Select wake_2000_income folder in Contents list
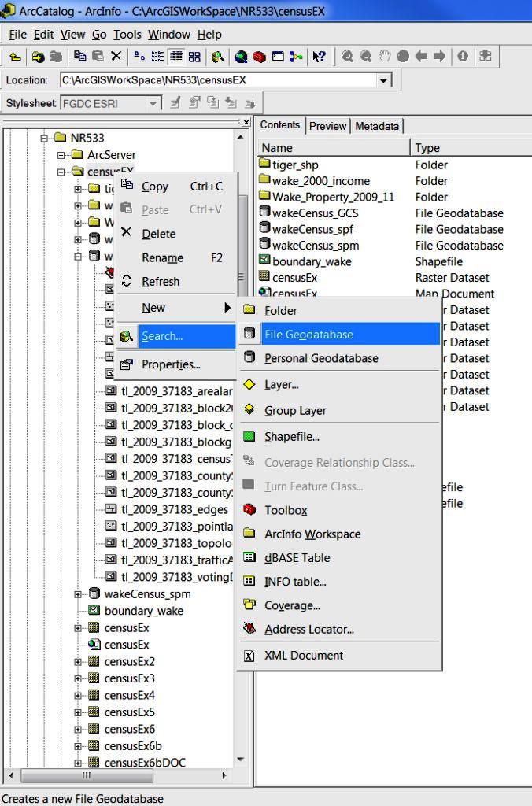Image resolution: width=532 pixels, height=806 pixels. click(x=321, y=181)
